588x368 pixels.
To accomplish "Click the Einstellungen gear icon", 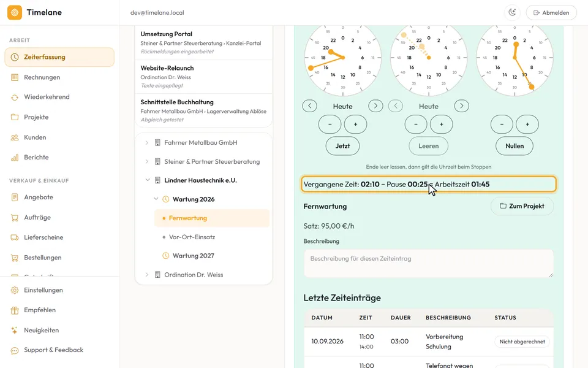I will pos(15,290).
